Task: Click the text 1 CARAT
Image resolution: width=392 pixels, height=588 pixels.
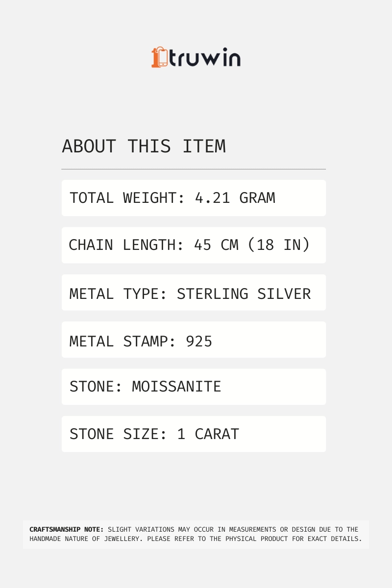Action: coord(208,434)
